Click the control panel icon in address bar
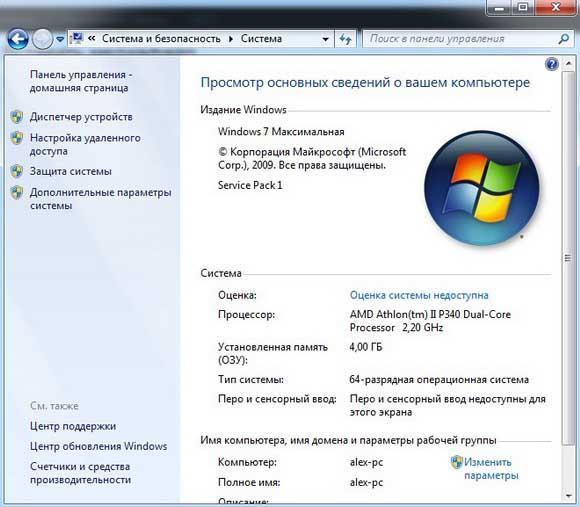The image size is (580, 507). (77, 38)
